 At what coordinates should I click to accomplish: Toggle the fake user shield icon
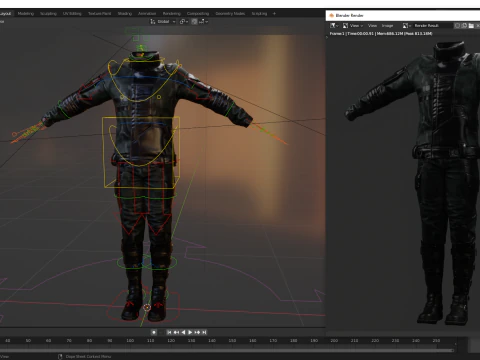tap(457, 26)
